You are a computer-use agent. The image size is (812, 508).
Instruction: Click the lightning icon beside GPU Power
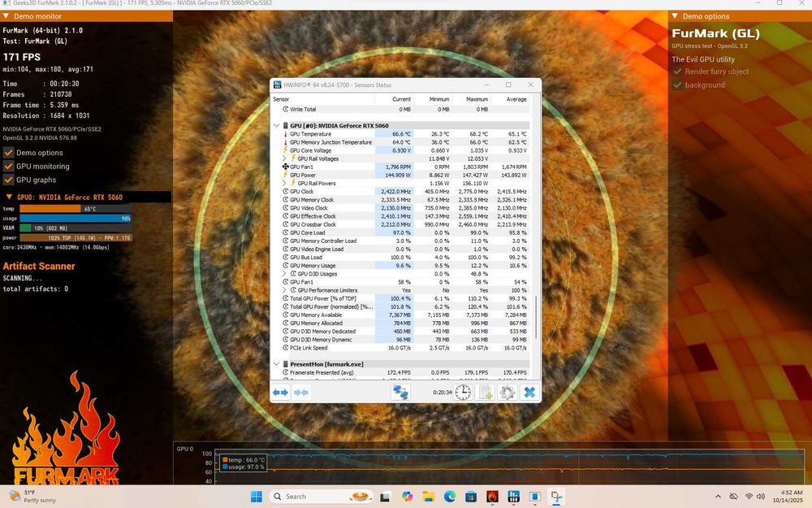[x=285, y=175]
